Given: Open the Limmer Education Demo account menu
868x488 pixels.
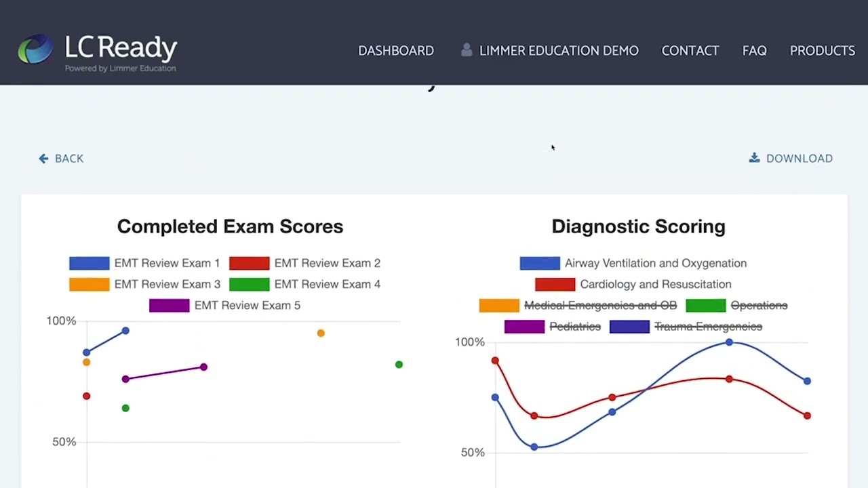Looking at the screenshot, I should (559, 51).
